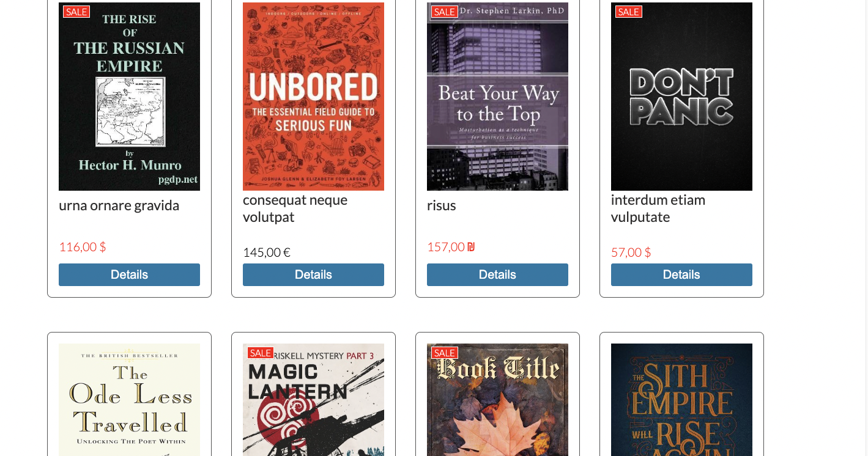This screenshot has height=456, width=868.
Task: Click the SALE badge on urna ornare gravida
Action: (76, 11)
